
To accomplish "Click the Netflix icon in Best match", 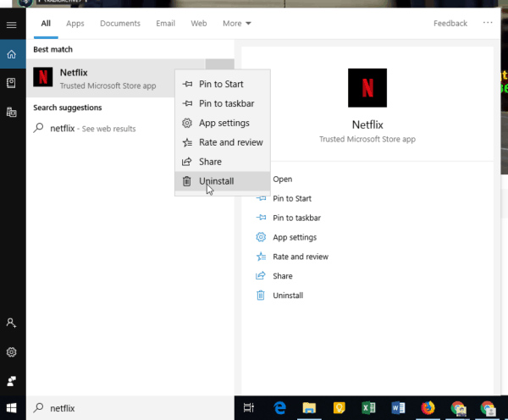I will click(43, 77).
